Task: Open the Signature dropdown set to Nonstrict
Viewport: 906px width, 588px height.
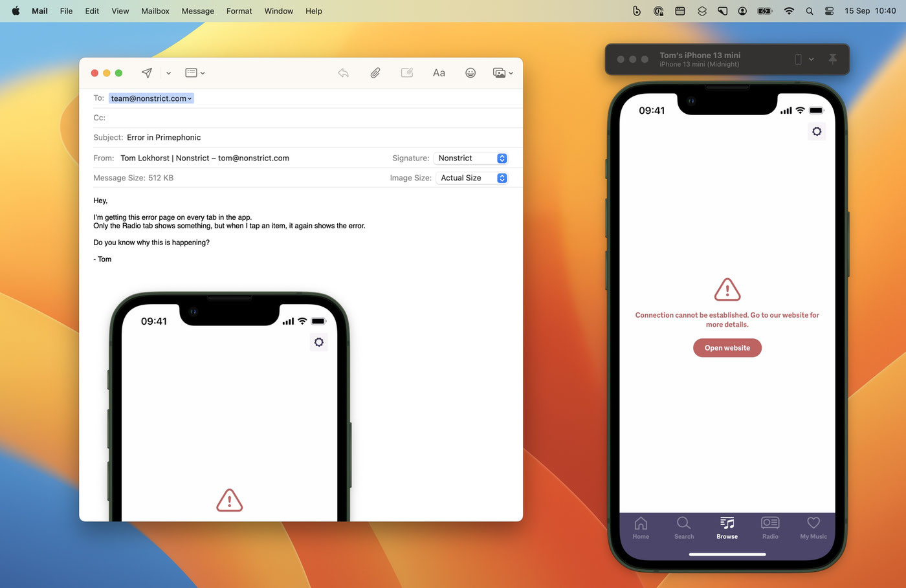Action: click(x=470, y=158)
